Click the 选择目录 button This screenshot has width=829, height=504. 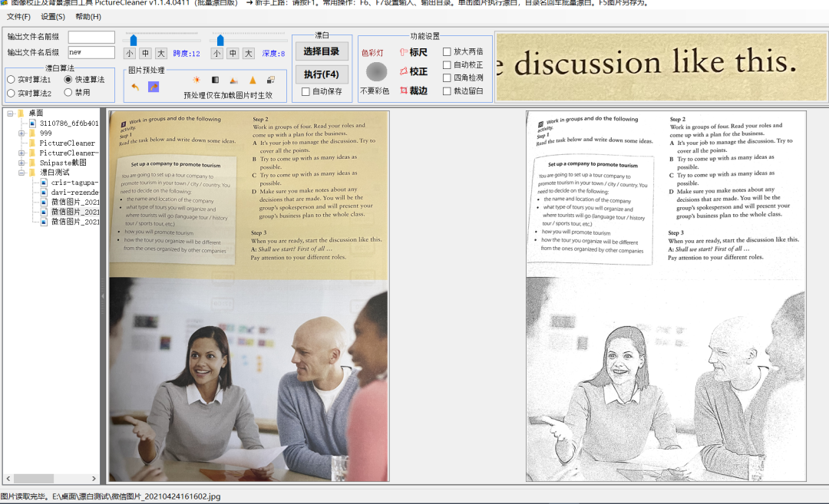pos(321,51)
